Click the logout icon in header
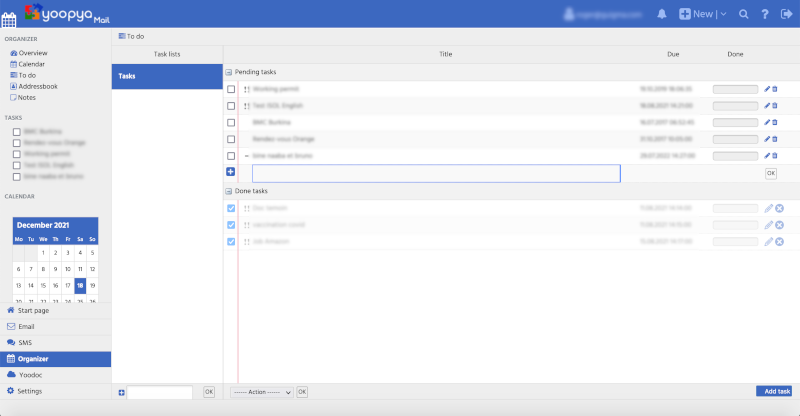The image size is (800, 416). pos(786,14)
